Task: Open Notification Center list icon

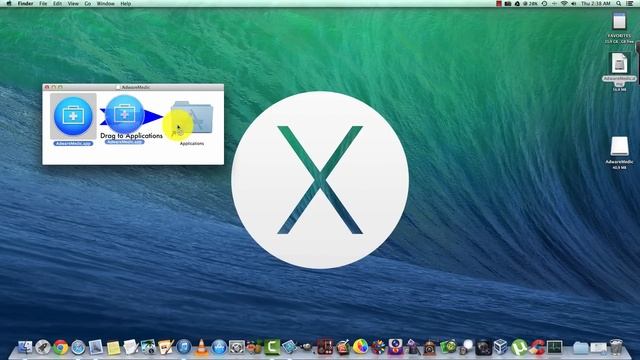Action: click(630, 3)
